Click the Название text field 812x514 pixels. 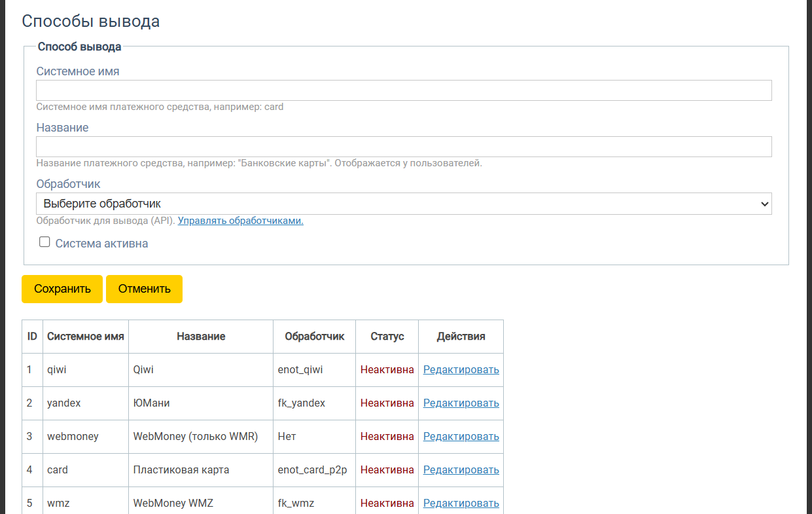pos(404,147)
